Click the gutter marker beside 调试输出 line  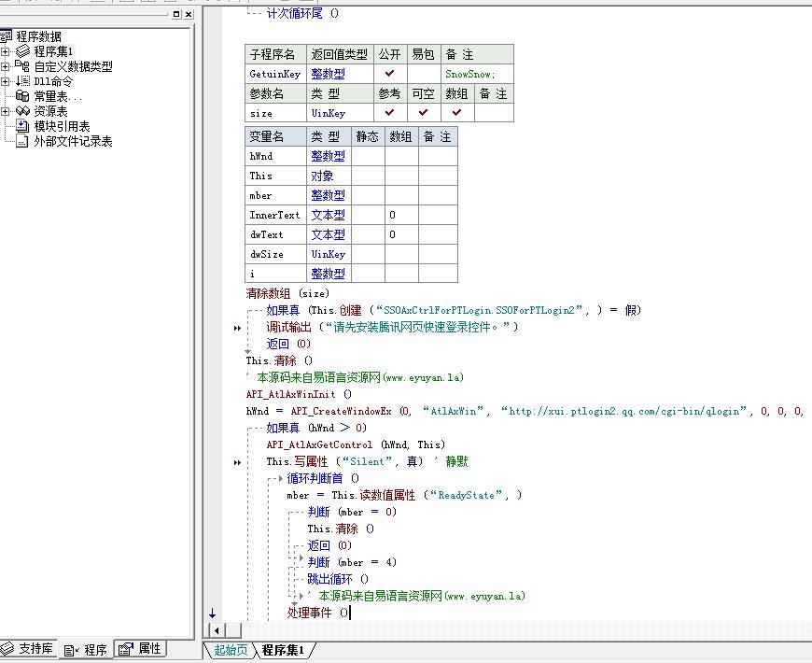(x=237, y=328)
